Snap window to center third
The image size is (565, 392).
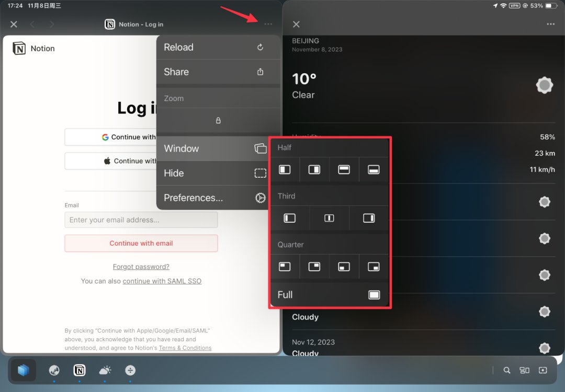point(329,218)
